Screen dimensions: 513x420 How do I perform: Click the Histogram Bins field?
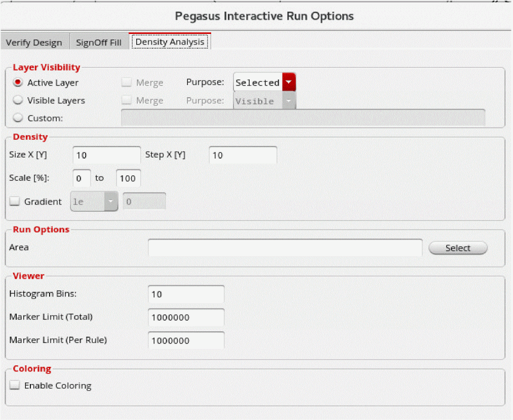[x=186, y=294]
